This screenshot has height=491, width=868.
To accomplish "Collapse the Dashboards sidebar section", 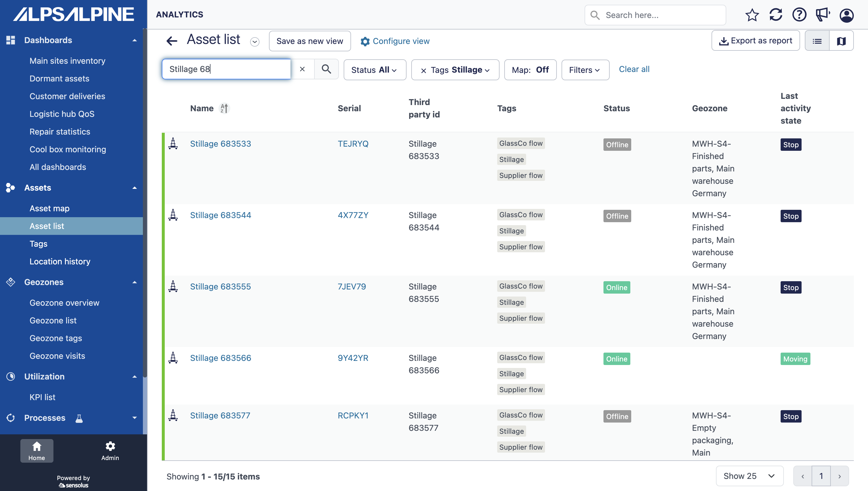I will coord(135,40).
